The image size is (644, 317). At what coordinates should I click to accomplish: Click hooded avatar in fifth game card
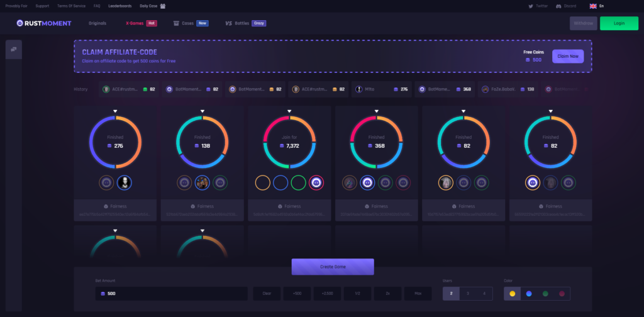(446, 183)
